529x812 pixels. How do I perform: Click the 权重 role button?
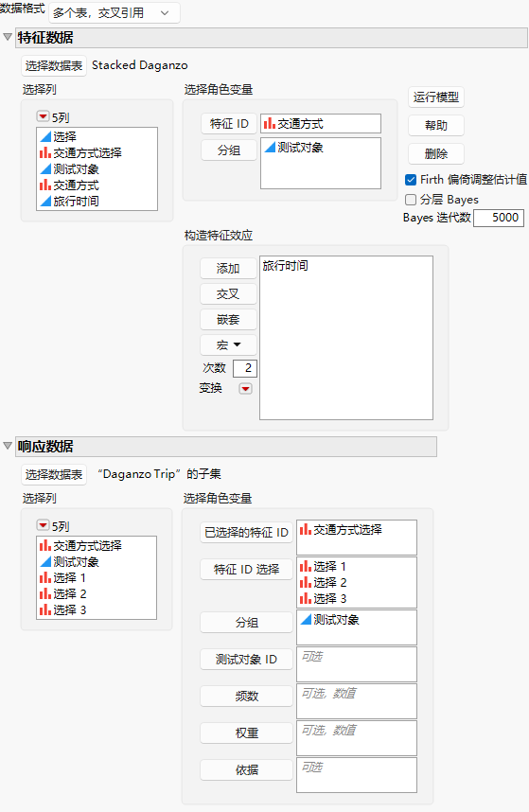click(x=246, y=733)
